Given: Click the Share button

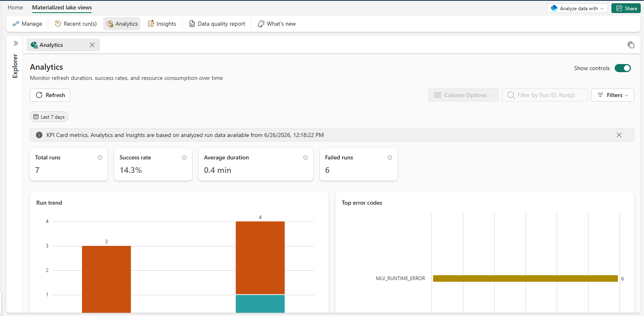Looking at the screenshot, I should coord(626,8).
